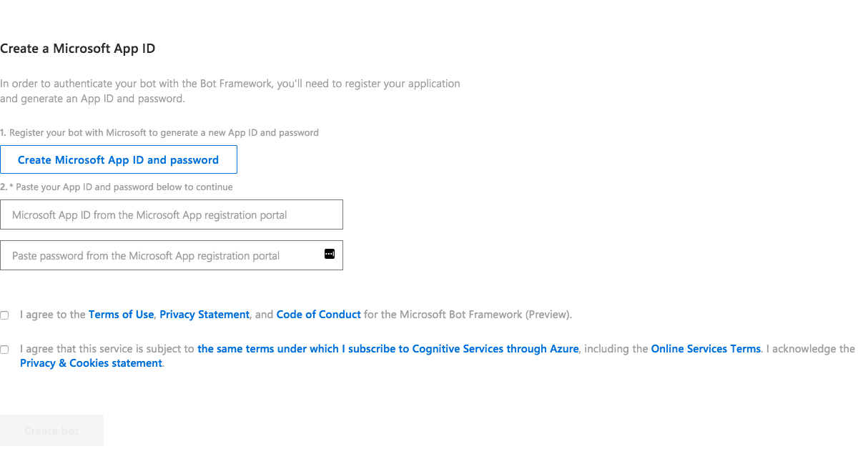
Task: Focus the Microsoft App ID input field
Action: (172, 214)
